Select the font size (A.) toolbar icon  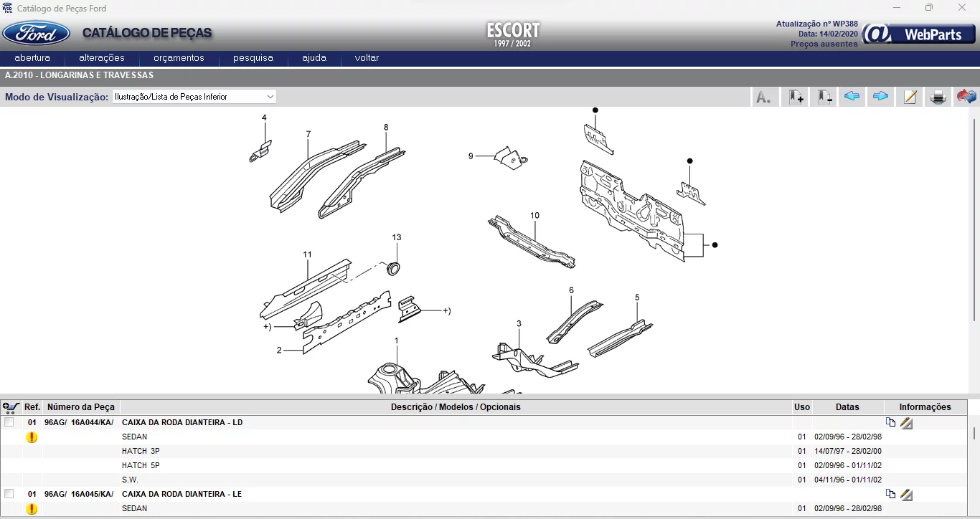coord(764,96)
